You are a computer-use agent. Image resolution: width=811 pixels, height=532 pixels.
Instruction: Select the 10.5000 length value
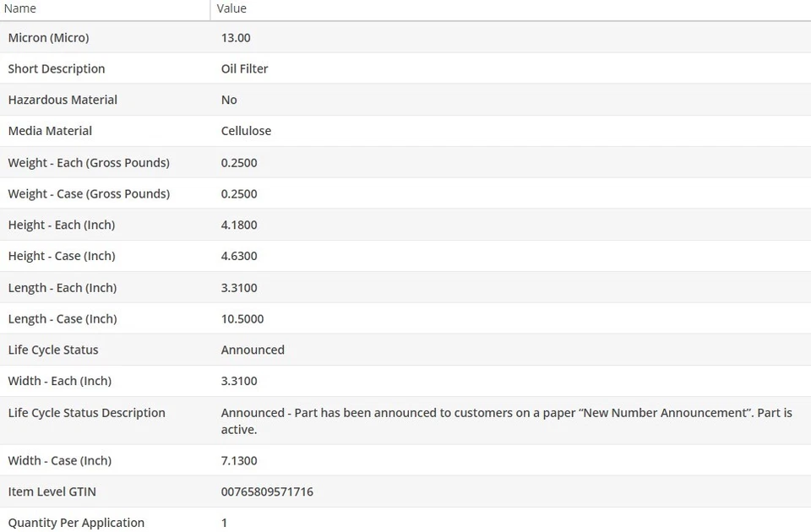tap(242, 319)
